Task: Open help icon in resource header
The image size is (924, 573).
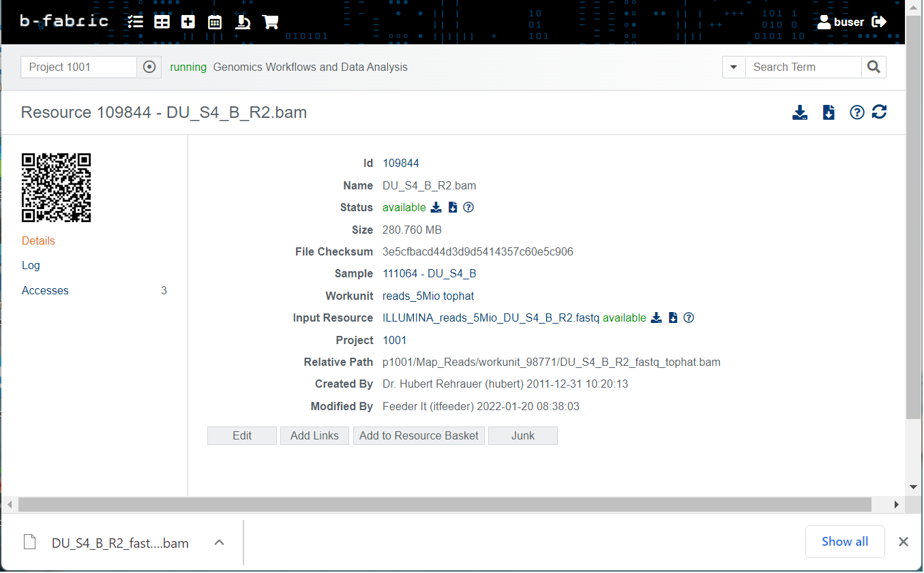Action: (857, 112)
